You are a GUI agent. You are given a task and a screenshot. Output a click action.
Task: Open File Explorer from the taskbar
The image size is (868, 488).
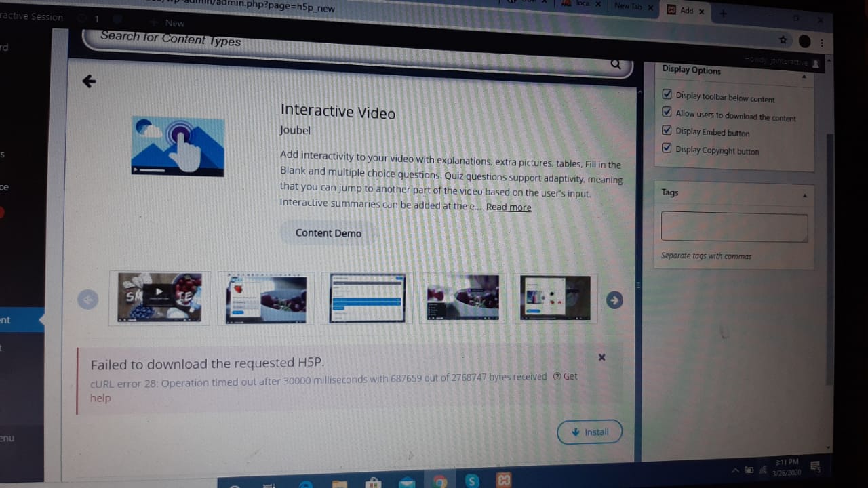click(340, 484)
